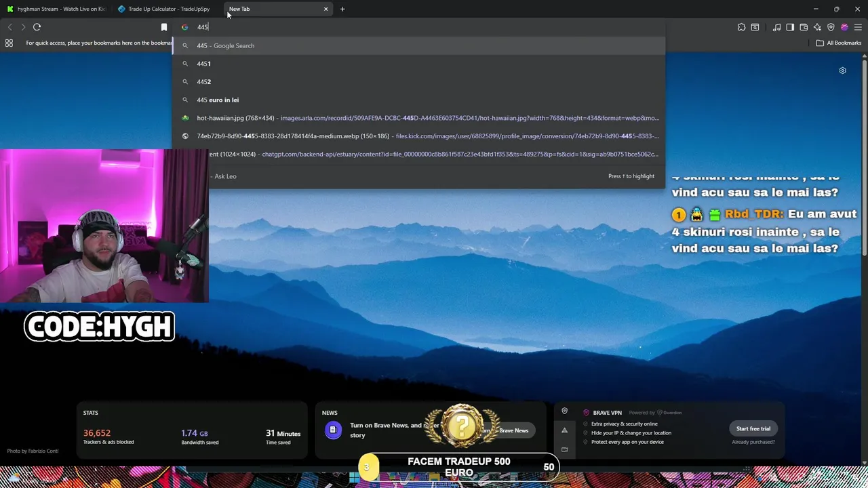The height and width of the screenshot is (488, 868).
Task: Select the triangle Rewards widget tab icon
Action: tap(564, 430)
